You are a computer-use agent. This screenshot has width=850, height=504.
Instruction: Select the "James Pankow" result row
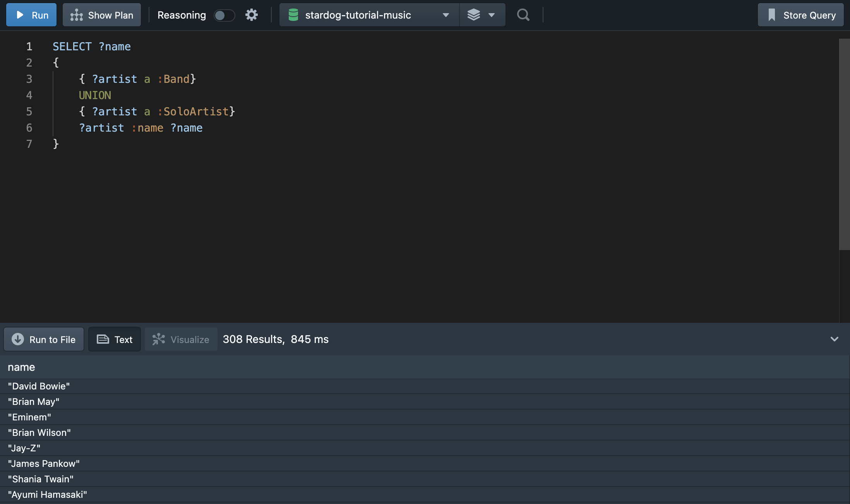[x=425, y=464]
